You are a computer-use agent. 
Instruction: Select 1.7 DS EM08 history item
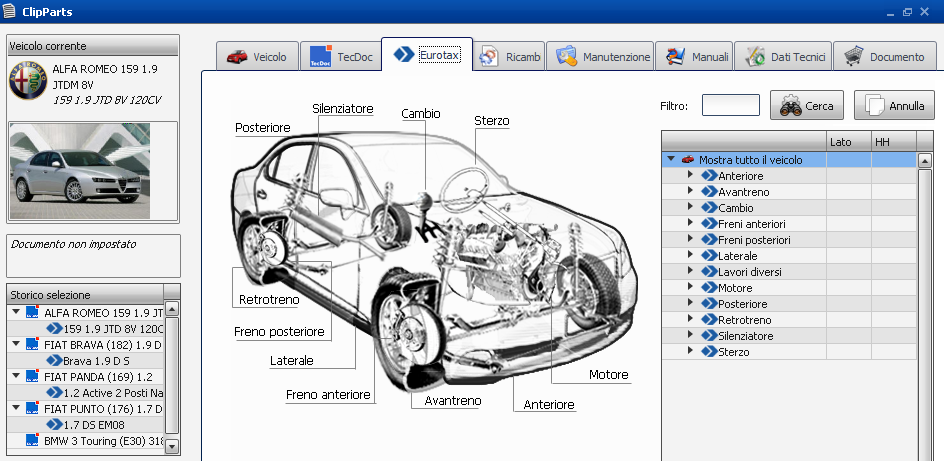point(94,425)
